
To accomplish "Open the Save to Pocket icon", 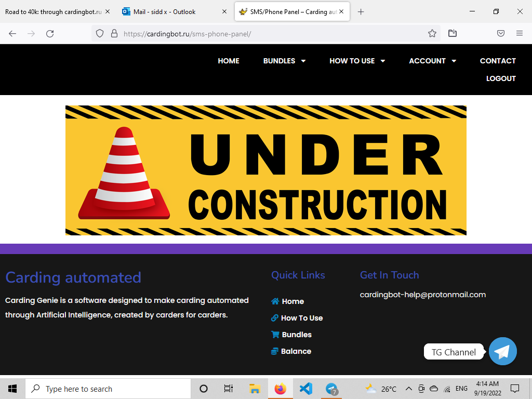I will pyautogui.click(x=500, y=33).
